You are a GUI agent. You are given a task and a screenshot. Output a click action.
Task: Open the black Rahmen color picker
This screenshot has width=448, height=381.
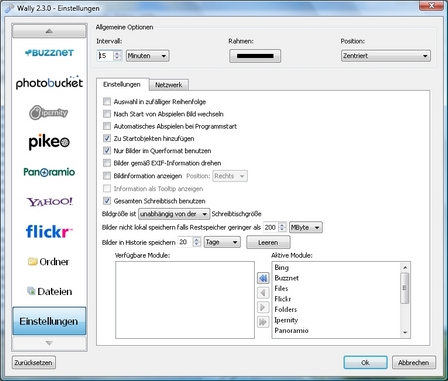click(x=255, y=56)
